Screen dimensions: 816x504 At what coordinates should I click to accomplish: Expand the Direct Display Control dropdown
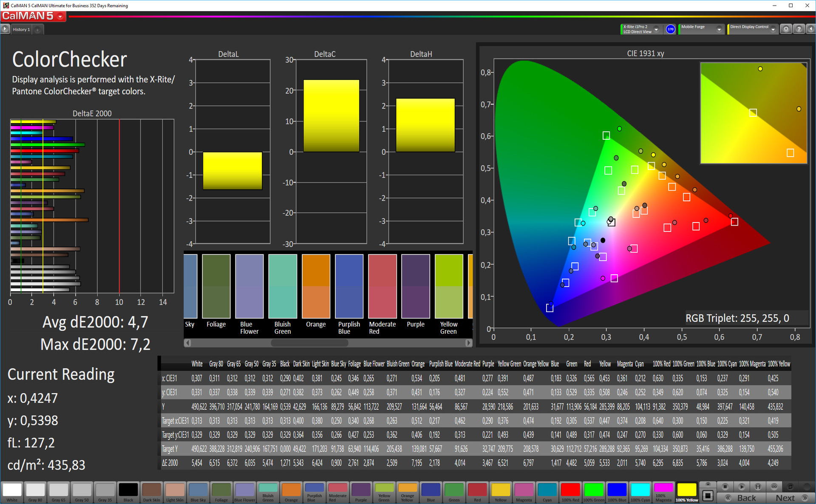point(773,29)
